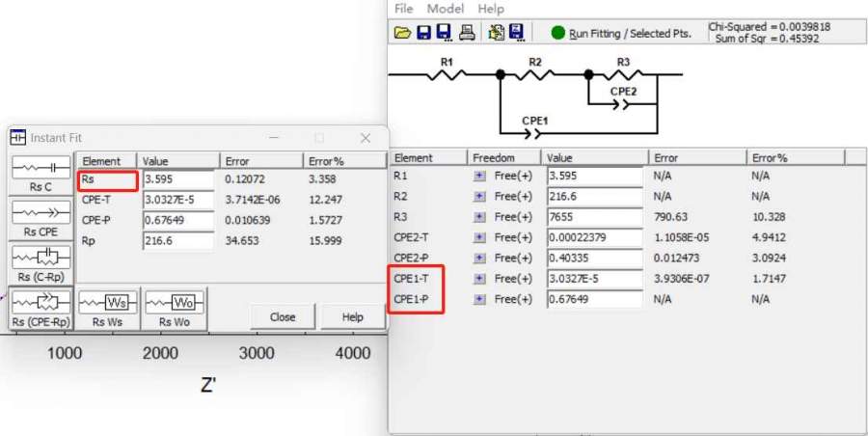Click Value column header in Instant Fit

(x=177, y=161)
